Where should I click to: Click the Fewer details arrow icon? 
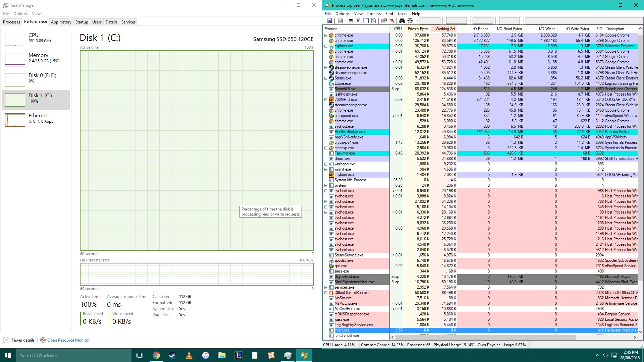(x=6, y=340)
